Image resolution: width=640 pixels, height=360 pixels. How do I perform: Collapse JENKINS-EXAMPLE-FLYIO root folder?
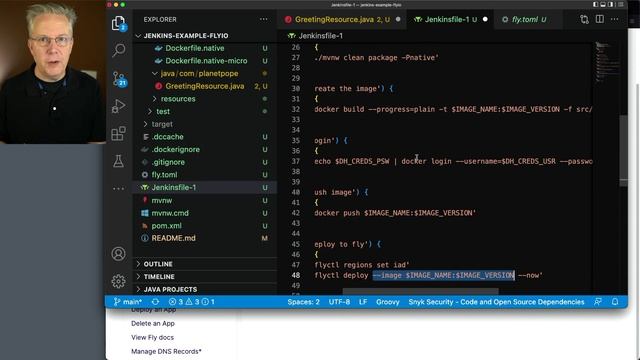tap(186, 36)
